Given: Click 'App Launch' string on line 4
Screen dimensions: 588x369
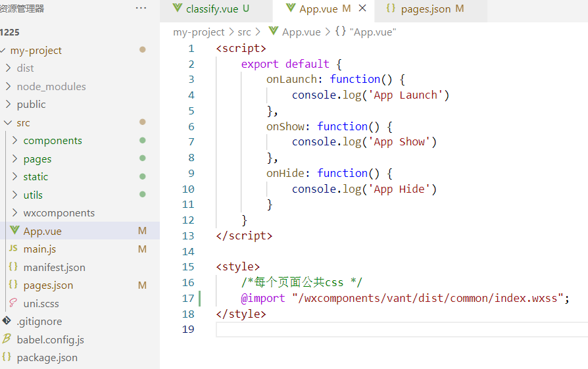Looking at the screenshot, I should 405,95.
